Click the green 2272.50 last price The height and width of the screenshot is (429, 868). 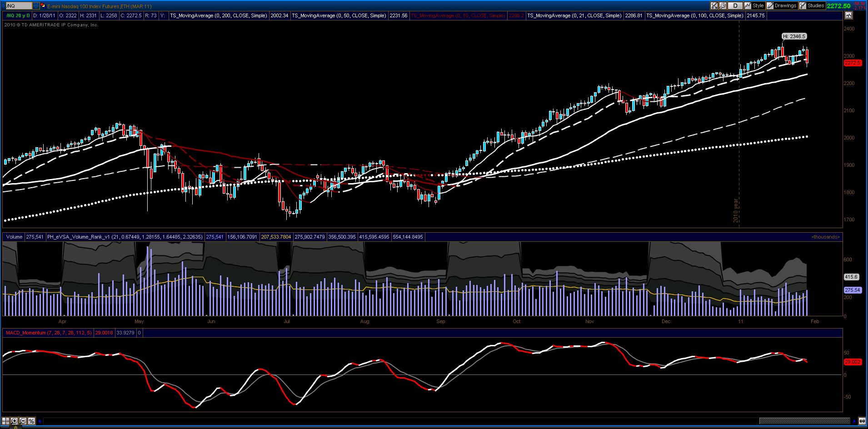click(838, 6)
